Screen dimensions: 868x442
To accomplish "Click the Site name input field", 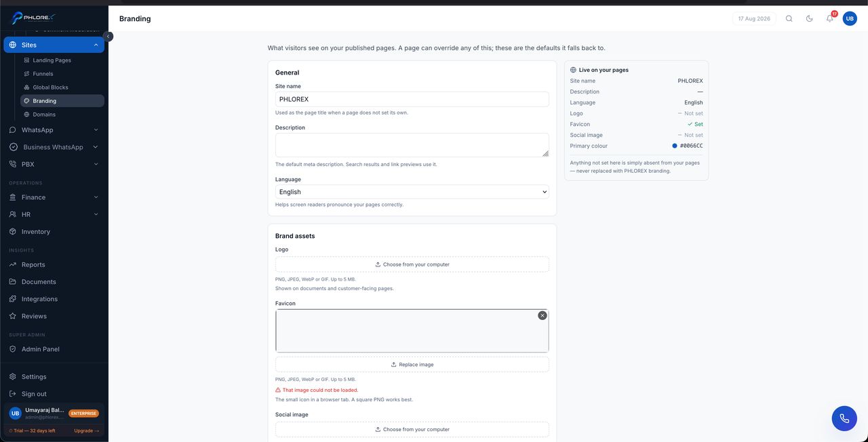I will click(412, 99).
